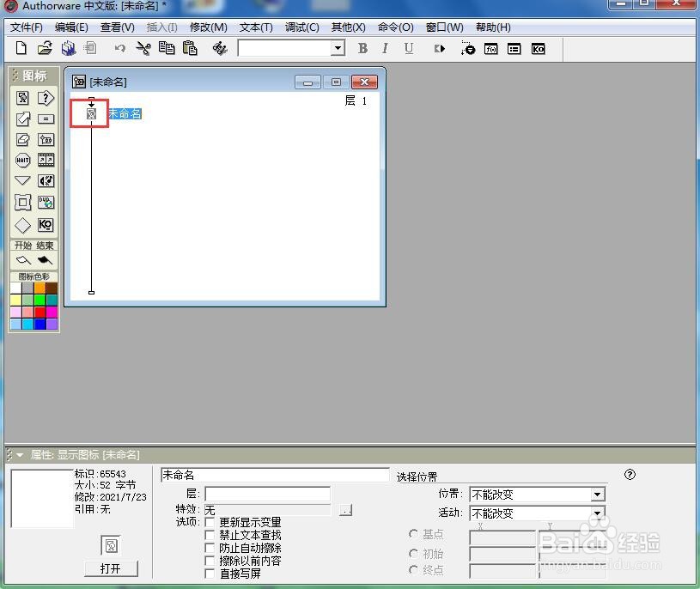Select the Calculation icon in the palette

coord(46,118)
